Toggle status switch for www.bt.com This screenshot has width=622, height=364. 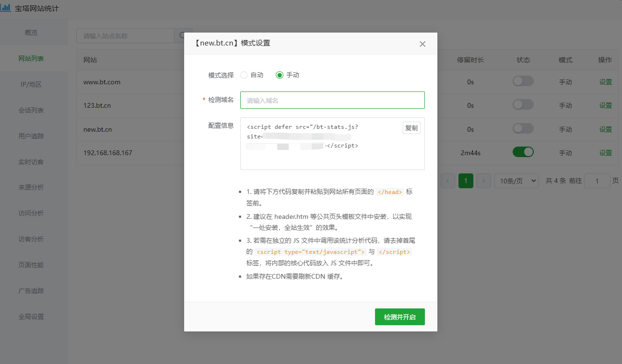coord(523,81)
